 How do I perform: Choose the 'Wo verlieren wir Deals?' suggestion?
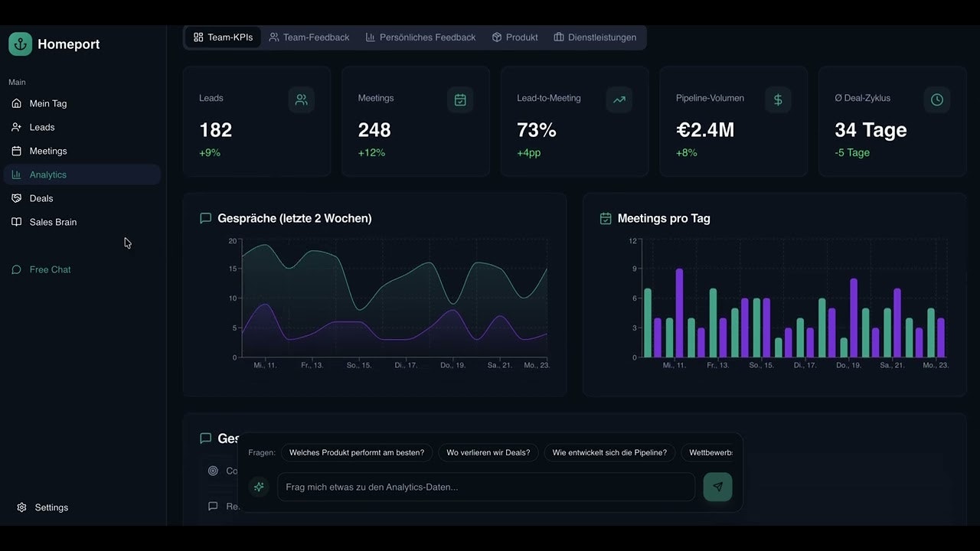point(488,452)
